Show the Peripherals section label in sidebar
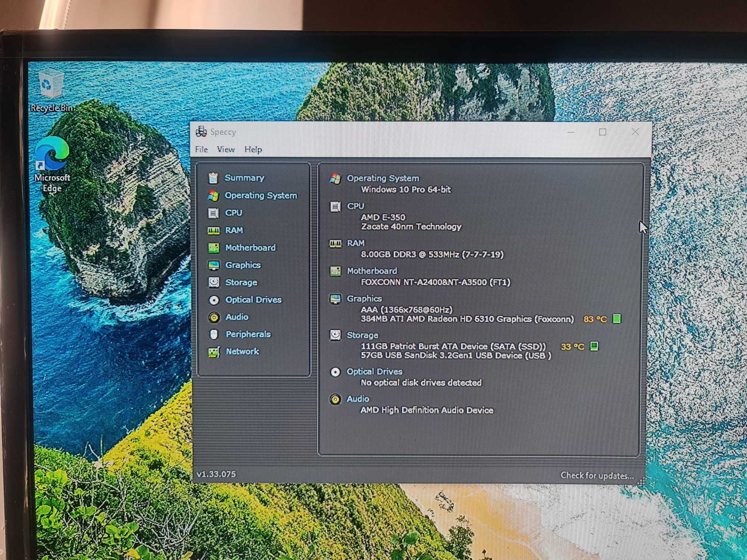This screenshot has height=560, width=747. click(248, 334)
